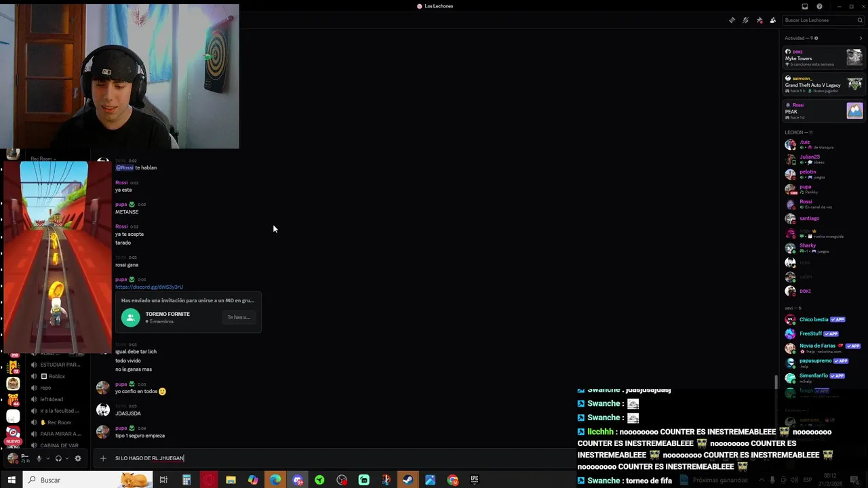This screenshot has height=488, width=868.
Task: Open Task View on the taskbar
Action: tap(163, 480)
